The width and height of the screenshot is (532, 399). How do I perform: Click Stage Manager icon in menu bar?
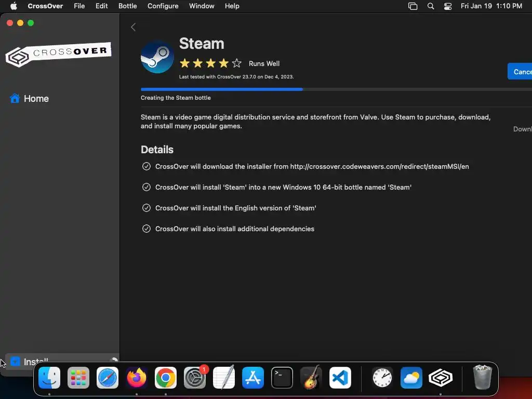click(413, 6)
